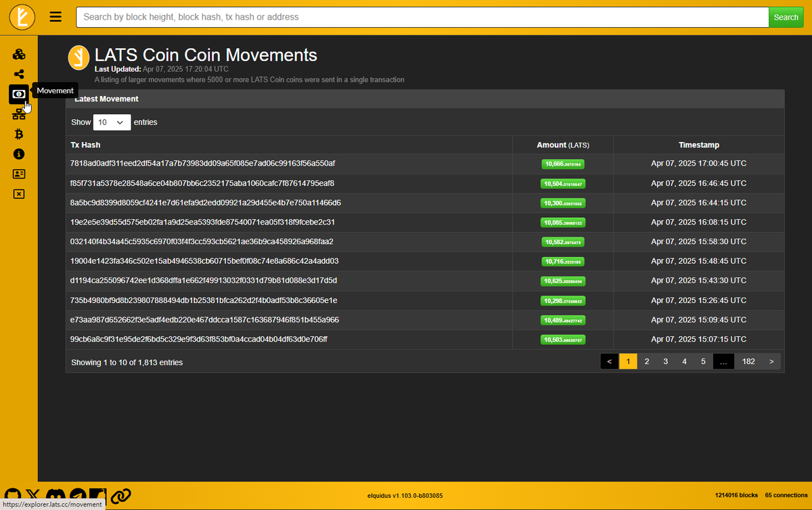Open the info circle sidebar icon
The height and width of the screenshot is (510, 812).
tap(19, 154)
